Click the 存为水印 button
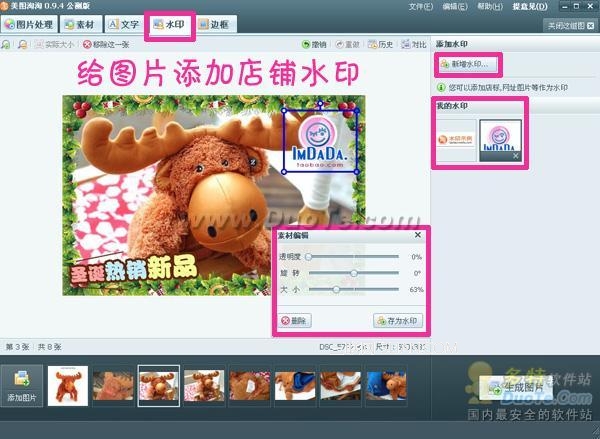The height and width of the screenshot is (439, 600). 398,320
